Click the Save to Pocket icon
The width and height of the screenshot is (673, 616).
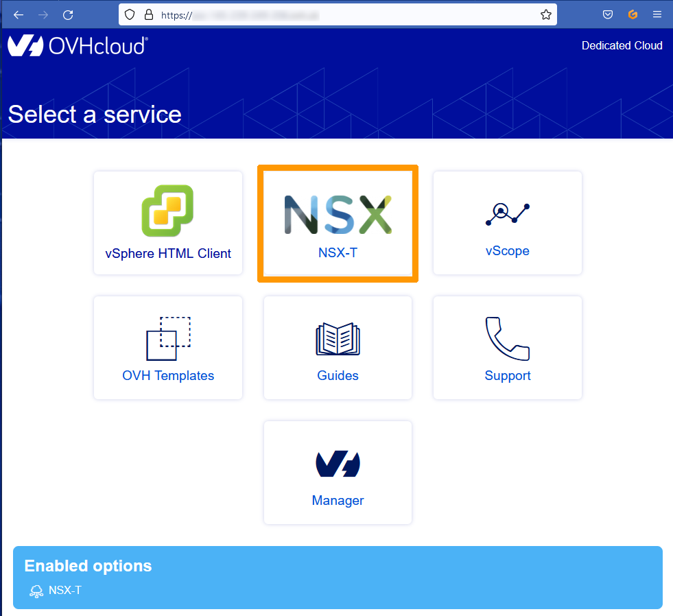[x=607, y=14]
